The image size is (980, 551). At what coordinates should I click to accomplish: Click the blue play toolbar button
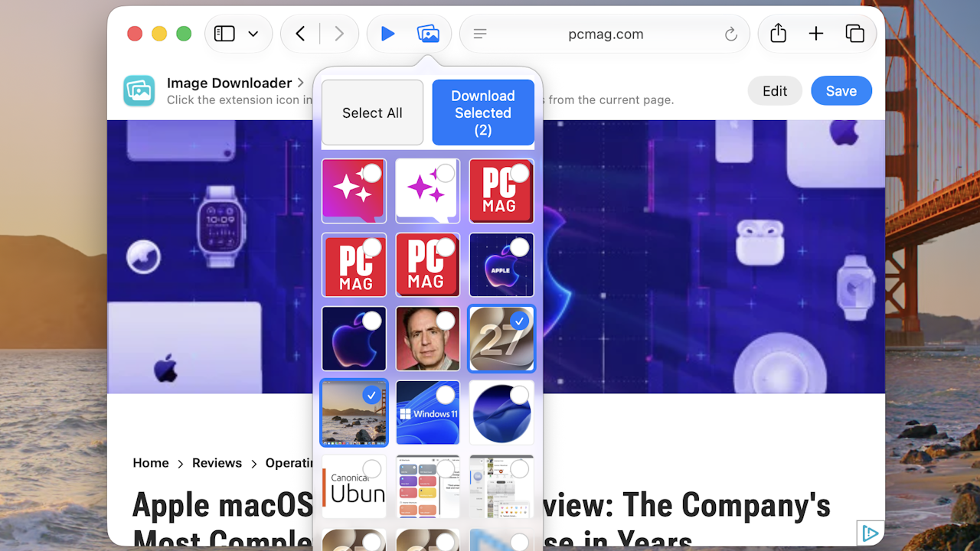tap(387, 34)
